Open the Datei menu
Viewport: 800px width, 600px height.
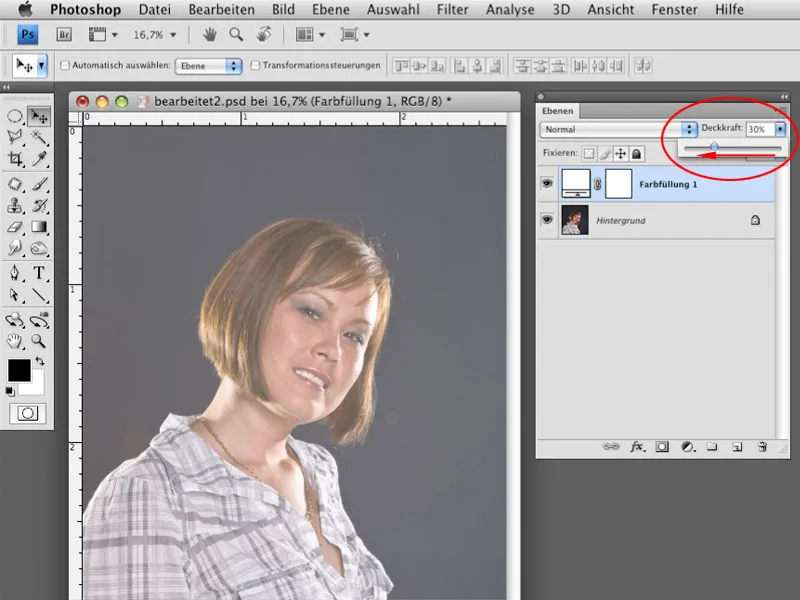click(x=155, y=10)
